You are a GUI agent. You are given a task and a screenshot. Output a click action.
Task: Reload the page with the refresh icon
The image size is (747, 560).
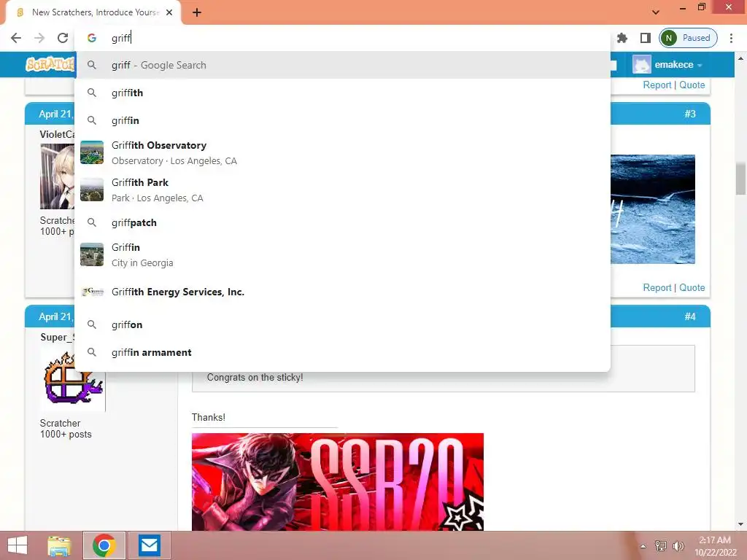pyautogui.click(x=63, y=38)
